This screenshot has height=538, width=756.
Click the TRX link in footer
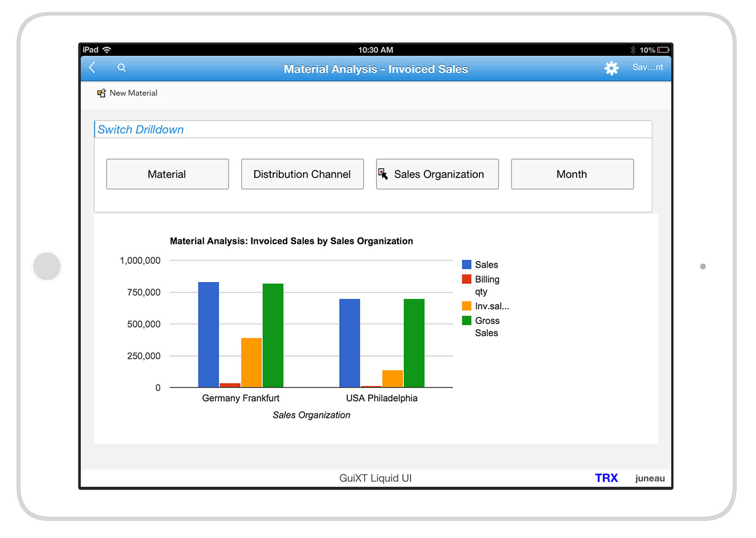click(x=606, y=478)
